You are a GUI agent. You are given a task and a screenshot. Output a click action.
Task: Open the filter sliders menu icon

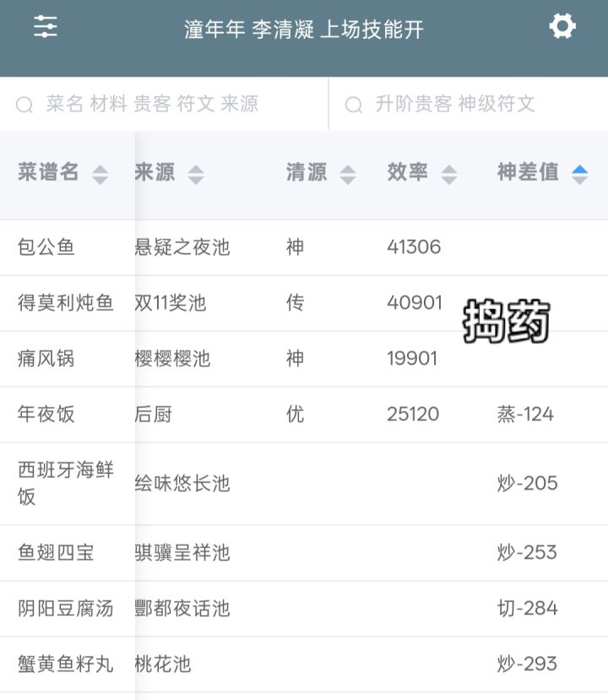pyautogui.click(x=45, y=26)
